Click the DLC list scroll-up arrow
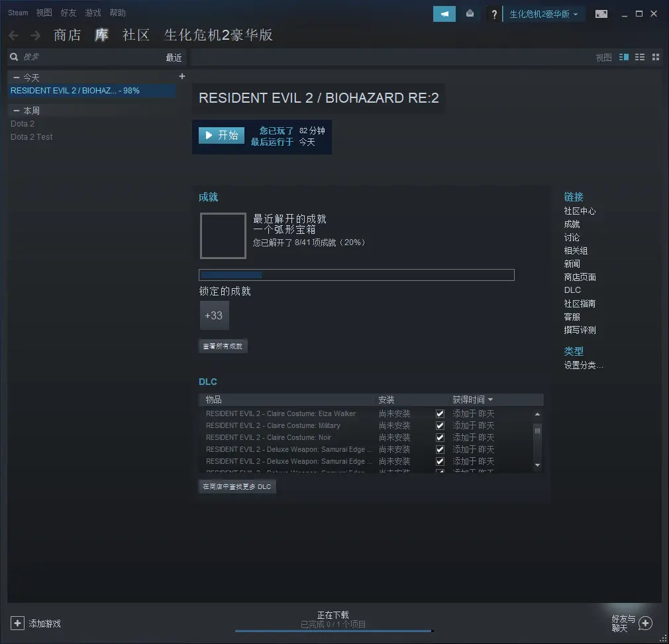 [x=538, y=414]
